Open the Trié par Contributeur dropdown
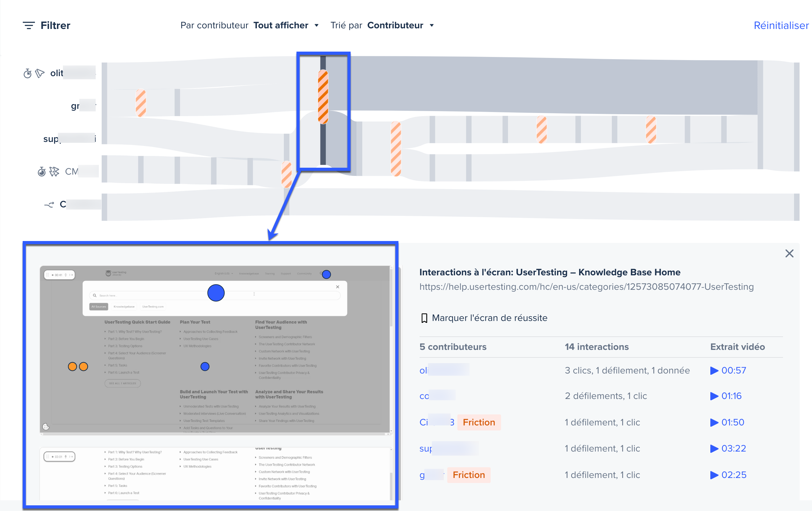812x511 pixels. pyautogui.click(x=401, y=25)
